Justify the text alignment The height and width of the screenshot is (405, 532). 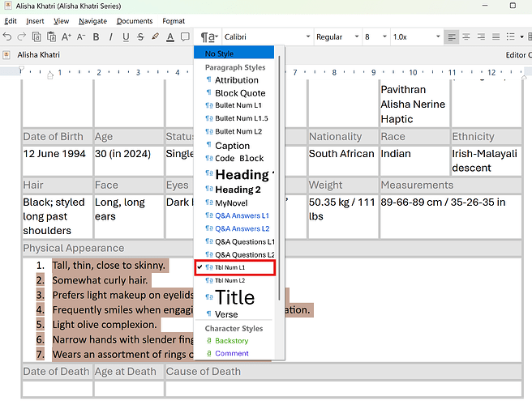(496, 36)
